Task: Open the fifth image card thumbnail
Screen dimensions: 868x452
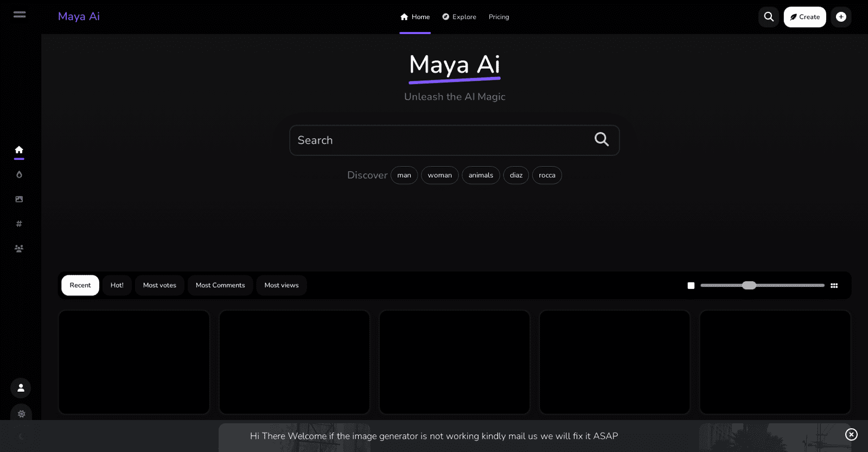Action: coord(775,362)
